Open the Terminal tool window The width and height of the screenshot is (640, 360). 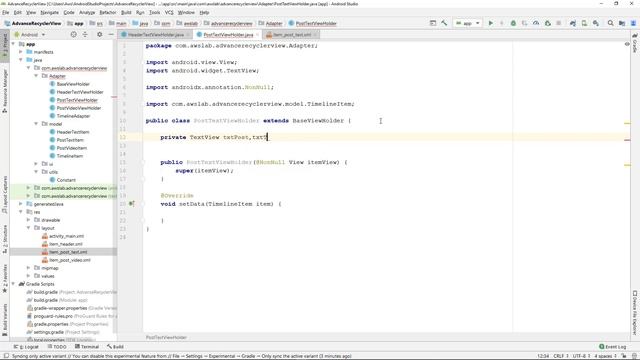point(87,347)
